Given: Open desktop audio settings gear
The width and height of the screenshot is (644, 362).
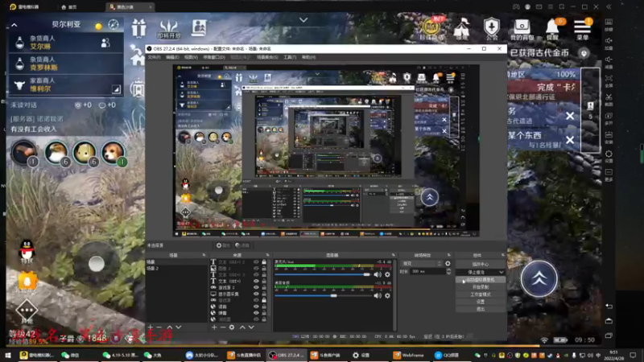Looking at the screenshot, I should [x=387, y=295].
